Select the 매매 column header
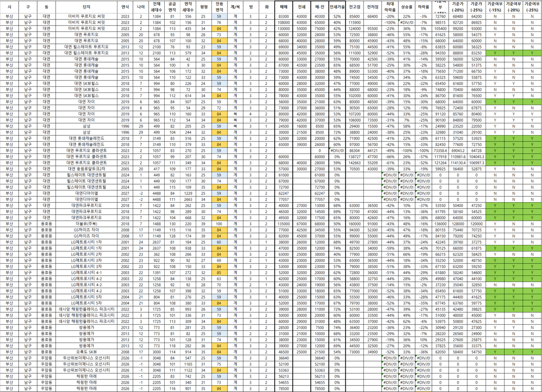542x392 pixels. click(284, 7)
